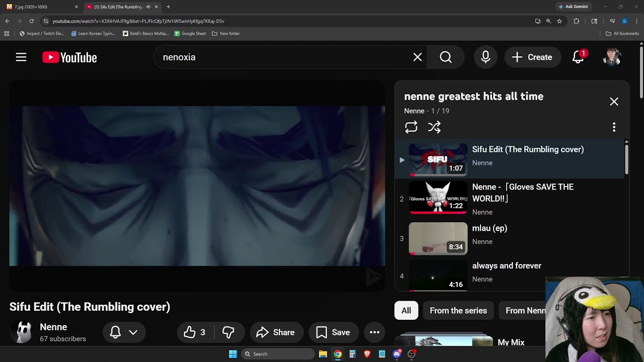This screenshot has height=362, width=644.
Task: Close the playlist panel
Action: (x=614, y=102)
